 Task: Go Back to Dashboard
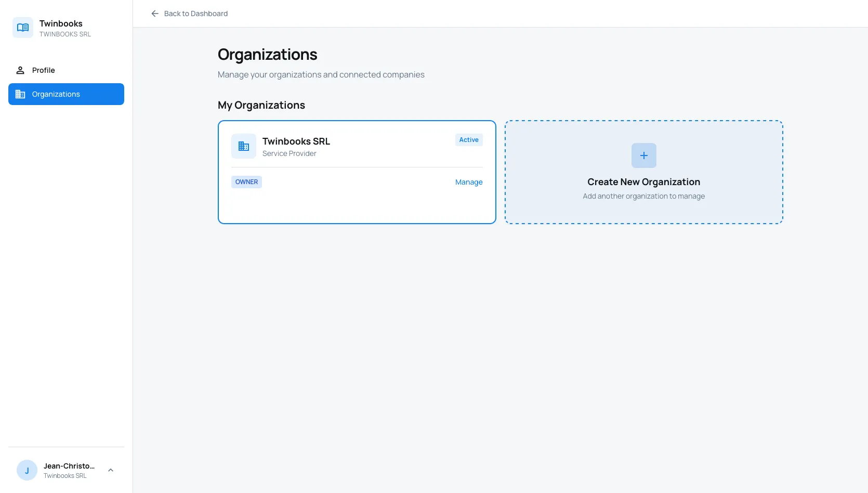[x=189, y=14]
